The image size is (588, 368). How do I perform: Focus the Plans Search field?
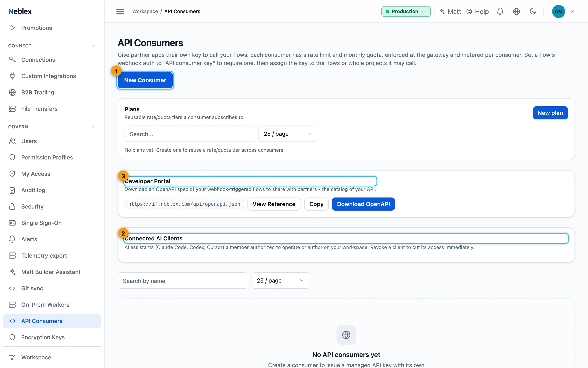click(190, 134)
